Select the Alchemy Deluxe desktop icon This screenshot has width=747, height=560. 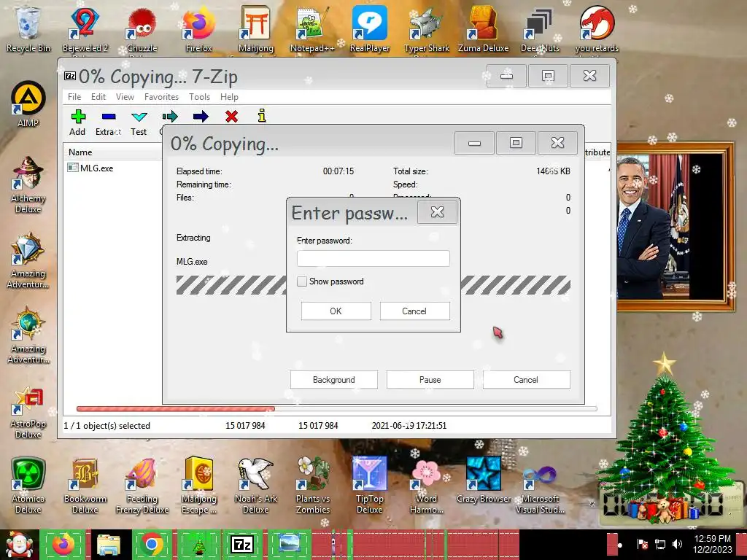tap(28, 184)
